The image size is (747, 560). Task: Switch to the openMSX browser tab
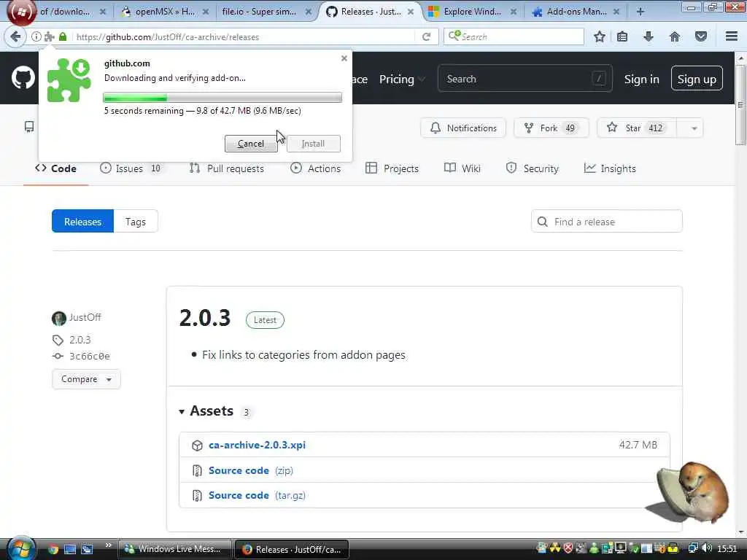click(165, 12)
